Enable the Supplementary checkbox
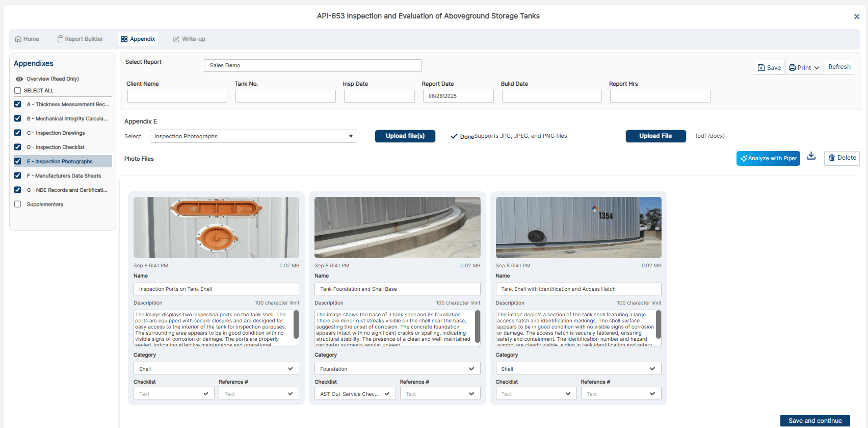This screenshot has width=868, height=428. 18,204
